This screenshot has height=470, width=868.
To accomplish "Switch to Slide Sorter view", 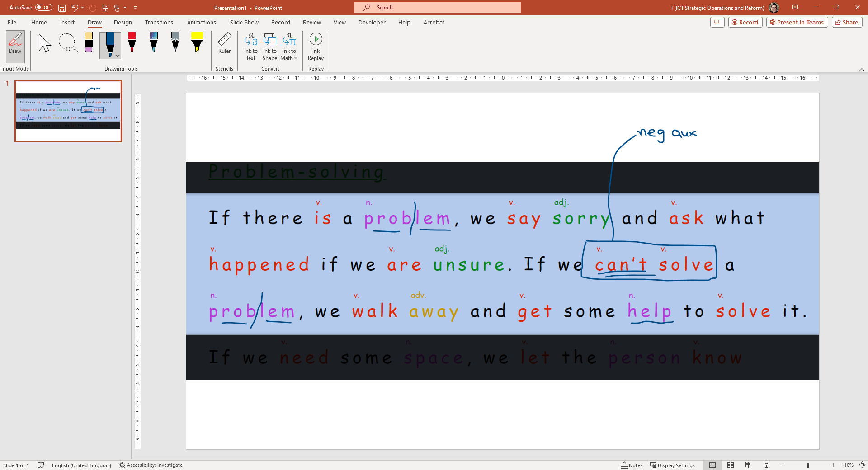I will 731,465.
